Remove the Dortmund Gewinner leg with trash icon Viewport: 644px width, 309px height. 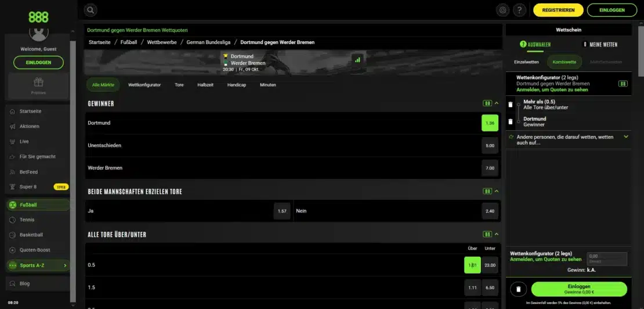coord(511,121)
